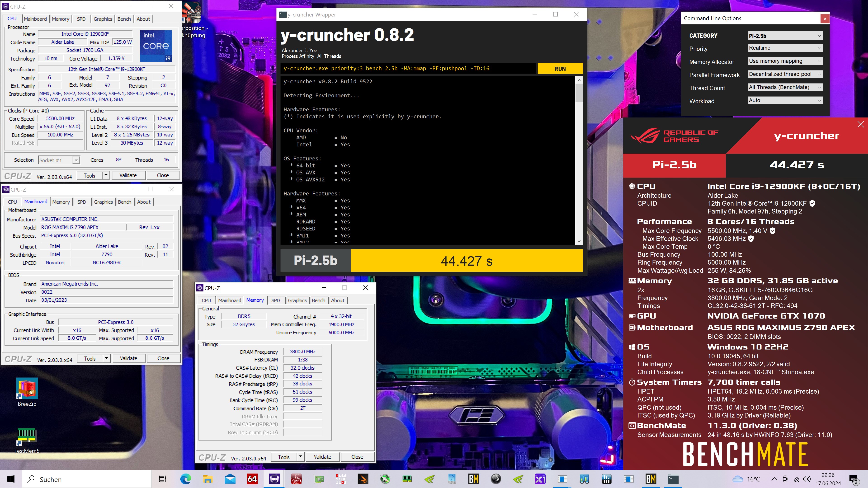Click Validate in top CPU-Z window
868x488 pixels.
pyautogui.click(x=128, y=175)
